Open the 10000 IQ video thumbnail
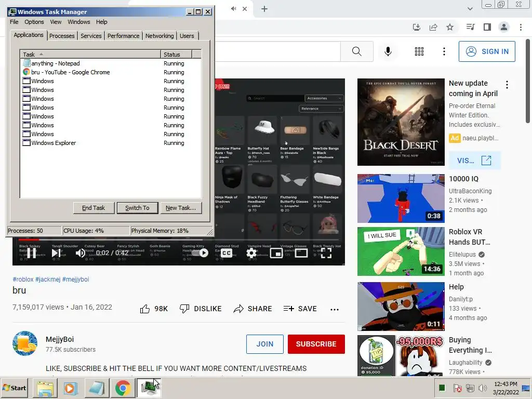Viewport: 532px width, 399px height. pos(401,198)
